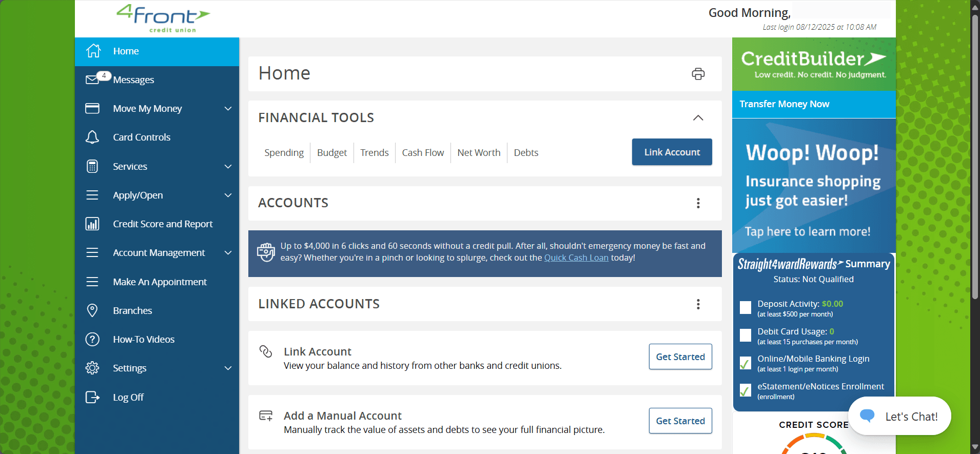980x454 pixels.
Task: Click the blue Link Account button
Action: 672,152
